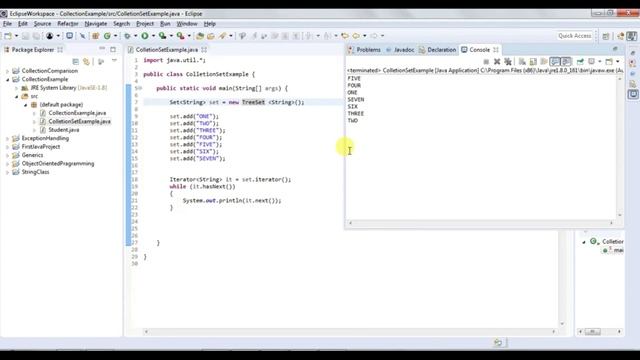
Task: Open the Run menu
Action: pos(165,24)
